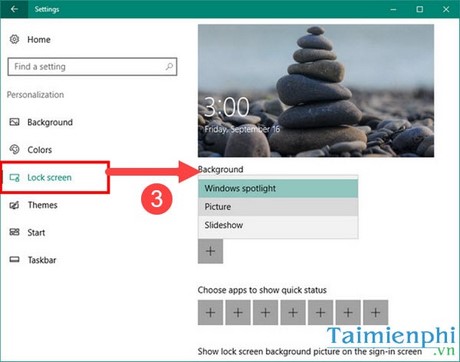Open the Colors settings page
Viewport: 460px width, 362px height.
[40, 150]
